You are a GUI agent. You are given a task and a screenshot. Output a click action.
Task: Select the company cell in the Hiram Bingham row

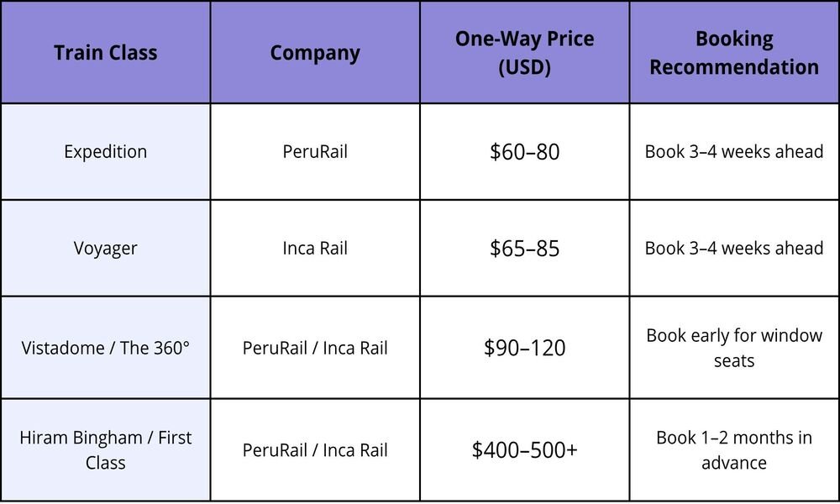pyautogui.click(x=315, y=450)
